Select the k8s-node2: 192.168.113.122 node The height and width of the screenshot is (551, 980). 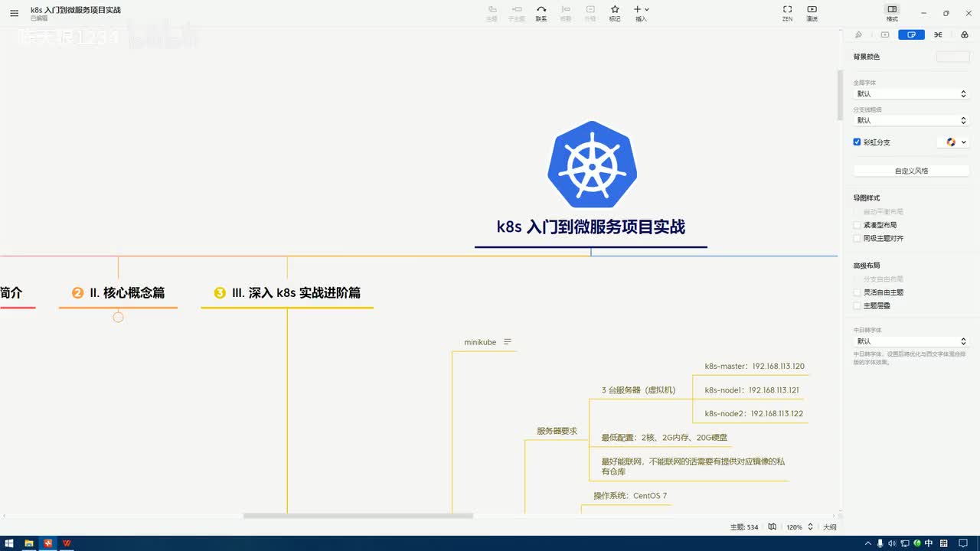pos(753,413)
